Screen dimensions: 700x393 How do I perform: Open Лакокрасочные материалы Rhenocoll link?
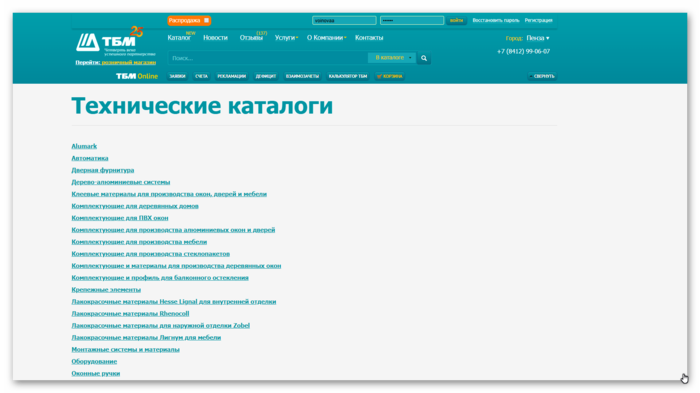pos(130,314)
